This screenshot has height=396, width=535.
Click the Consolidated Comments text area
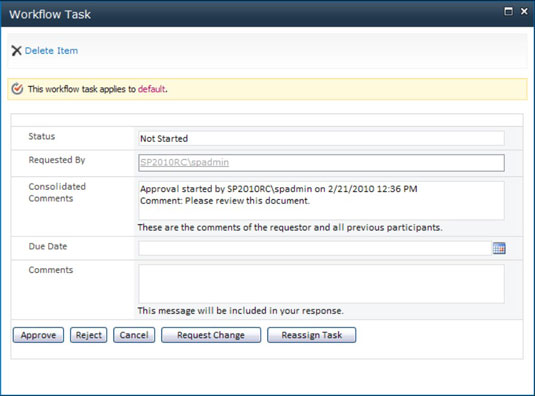321,201
